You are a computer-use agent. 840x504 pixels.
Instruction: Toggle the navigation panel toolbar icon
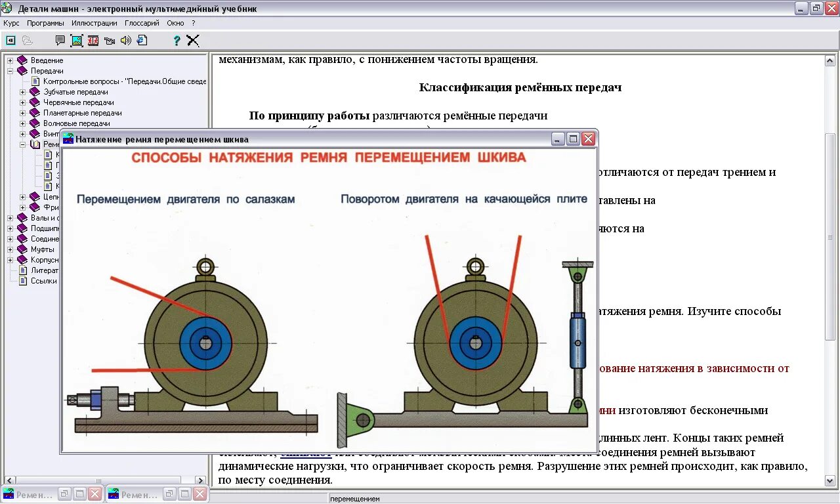(x=10, y=41)
